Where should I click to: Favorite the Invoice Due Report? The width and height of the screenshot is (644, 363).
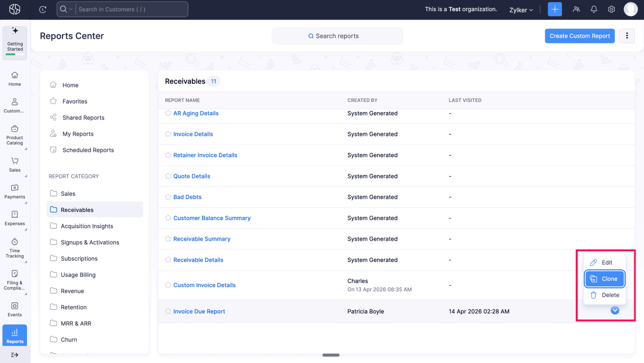[x=168, y=312]
